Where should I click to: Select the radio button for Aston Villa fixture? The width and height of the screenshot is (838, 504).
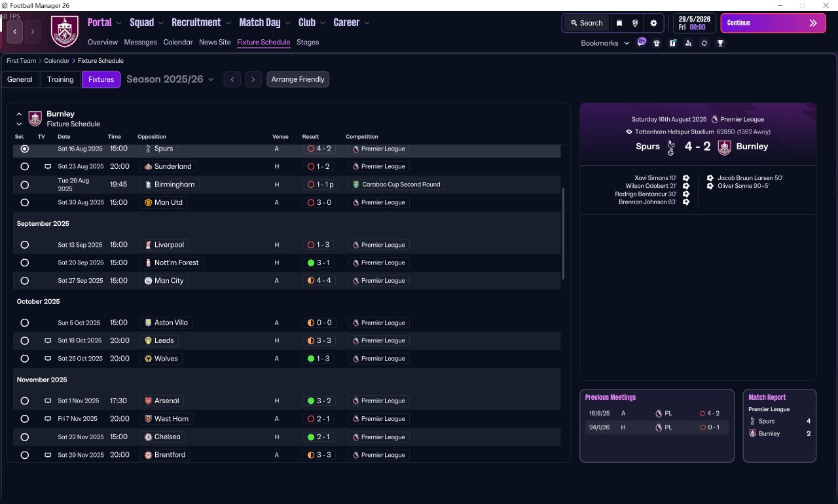(25, 323)
